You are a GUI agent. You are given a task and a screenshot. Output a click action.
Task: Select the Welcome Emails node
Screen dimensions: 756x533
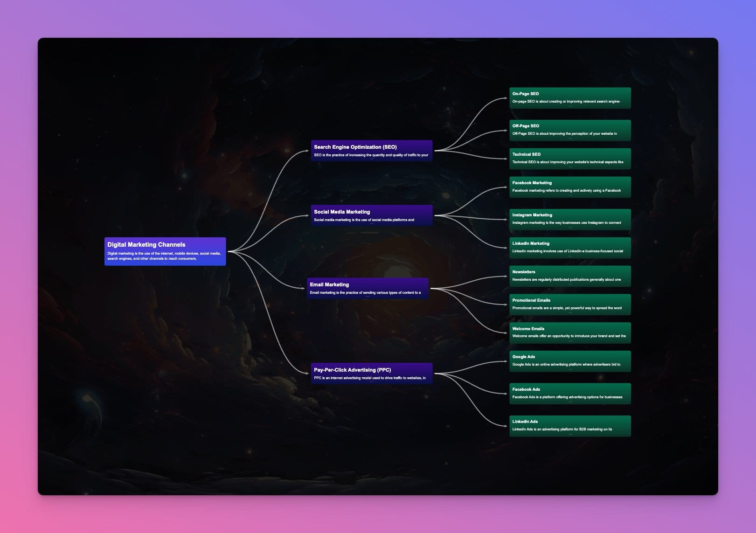[570, 333]
